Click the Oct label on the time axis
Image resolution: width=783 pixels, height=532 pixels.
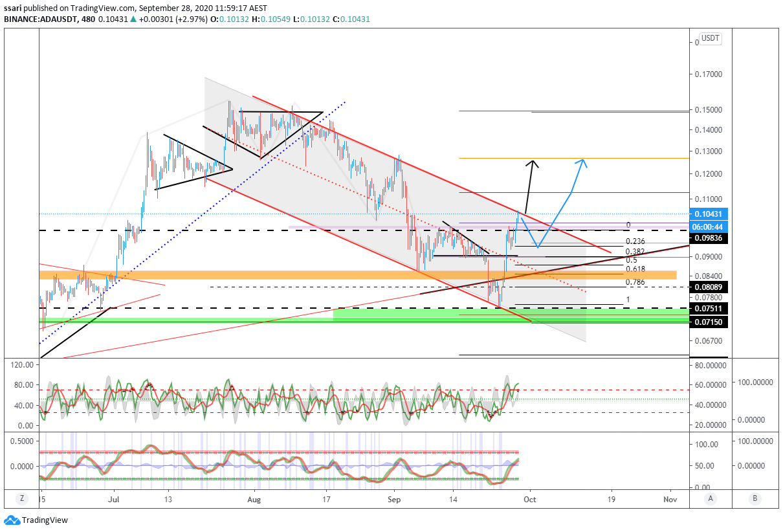point(530,499)
